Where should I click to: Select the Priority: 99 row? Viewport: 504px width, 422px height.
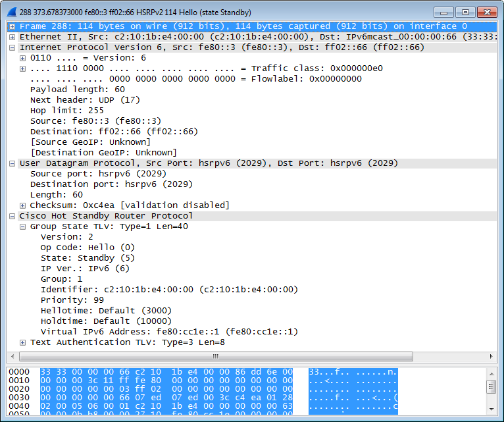72,300
